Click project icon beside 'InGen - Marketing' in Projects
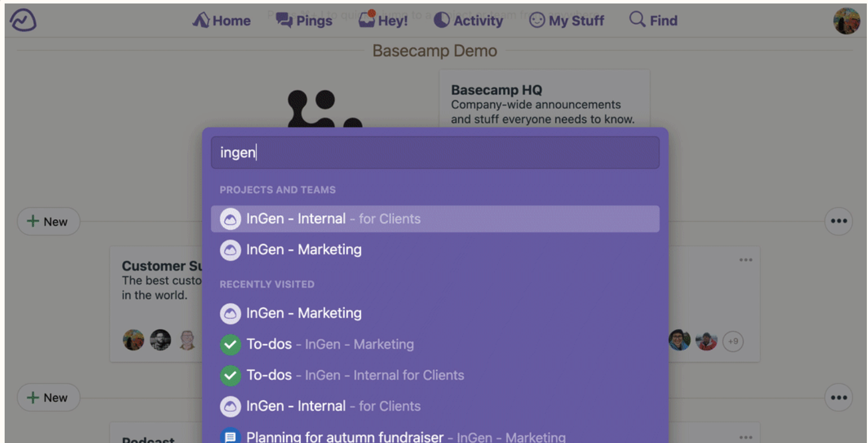This screenshot has height=443, width=868. coord(230,250)
